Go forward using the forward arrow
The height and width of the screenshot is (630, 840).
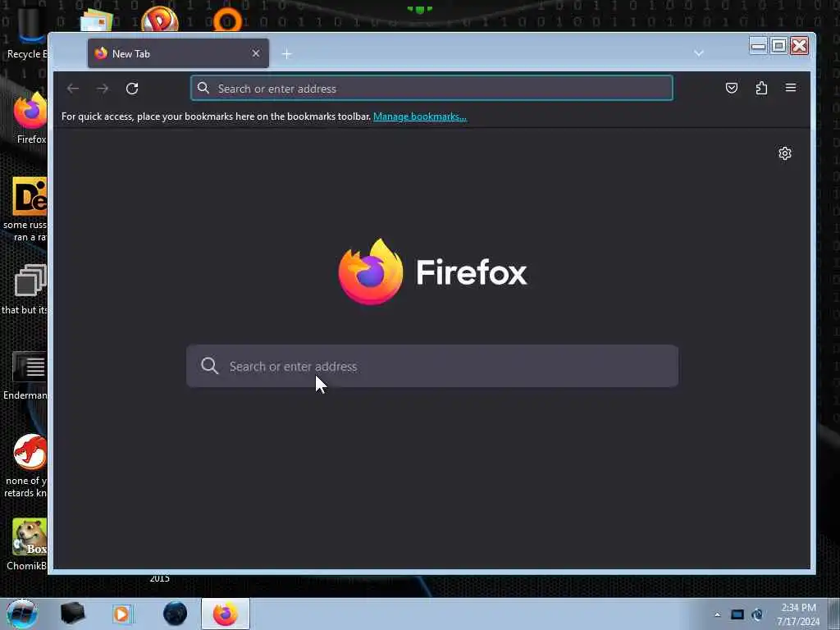tap(103, 89)
